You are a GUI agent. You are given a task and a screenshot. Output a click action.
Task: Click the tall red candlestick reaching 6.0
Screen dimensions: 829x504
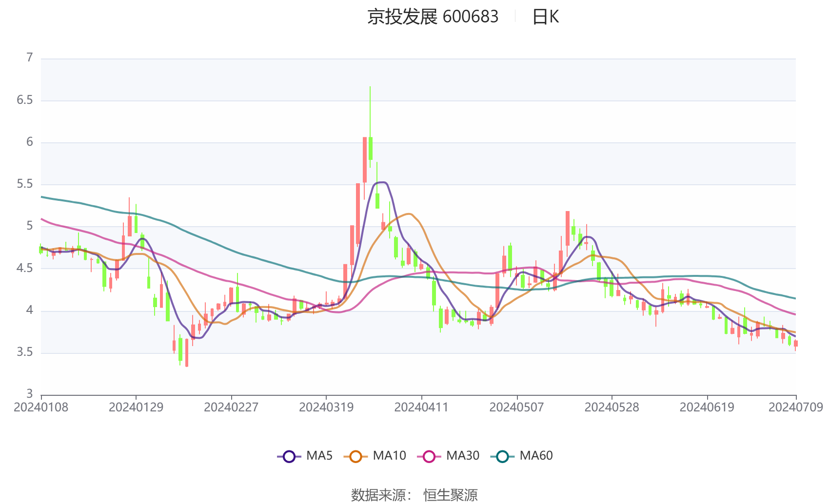(x=364, y=160)
